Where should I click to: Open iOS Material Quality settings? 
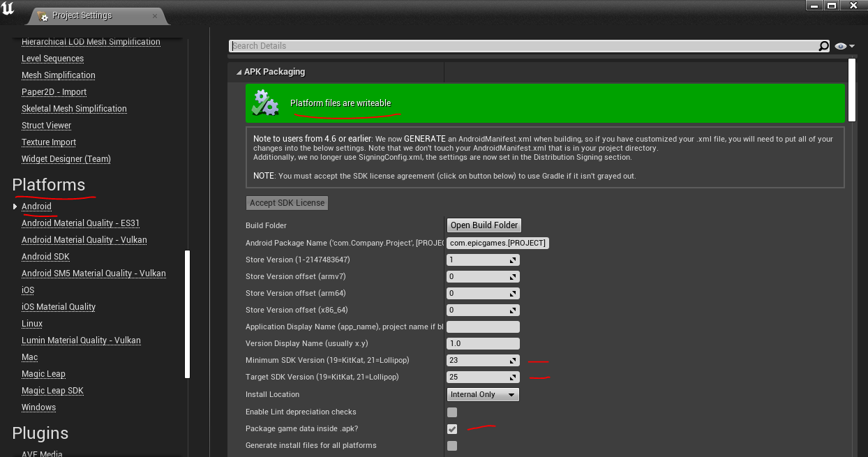[x=59, y=307]
